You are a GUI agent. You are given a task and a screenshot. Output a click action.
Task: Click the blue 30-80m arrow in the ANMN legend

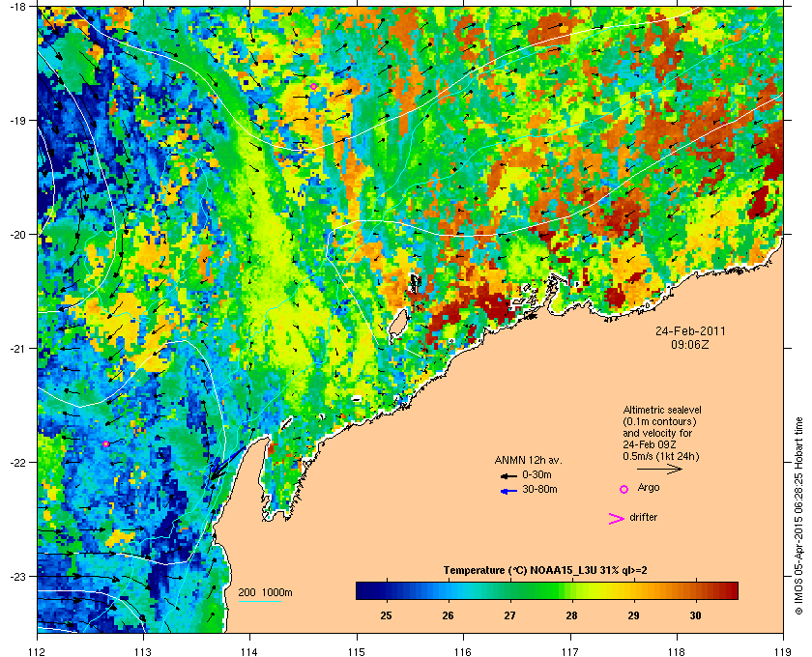click(x=508, y=491)
